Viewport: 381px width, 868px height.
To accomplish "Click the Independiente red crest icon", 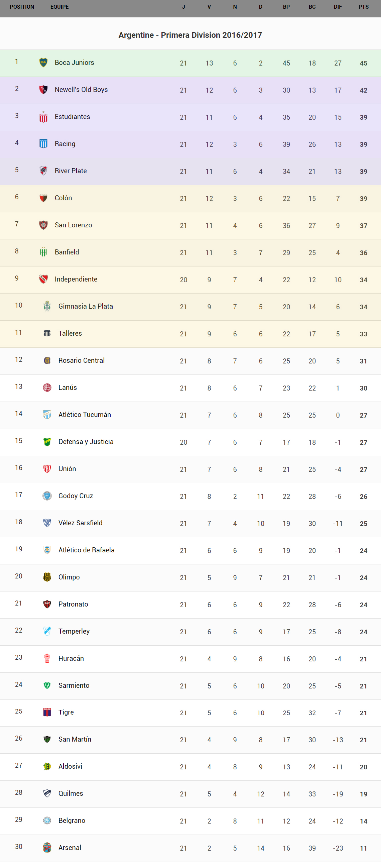I will (43, 279).
